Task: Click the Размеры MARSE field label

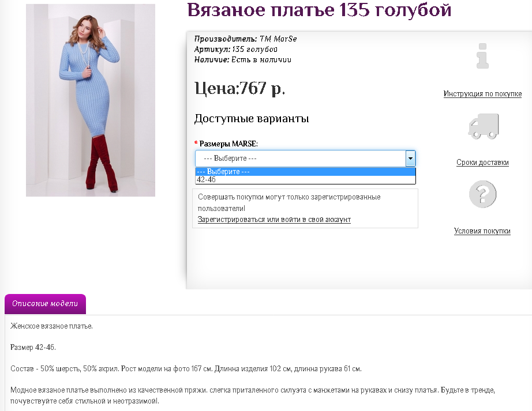Action: pos(228,143)
